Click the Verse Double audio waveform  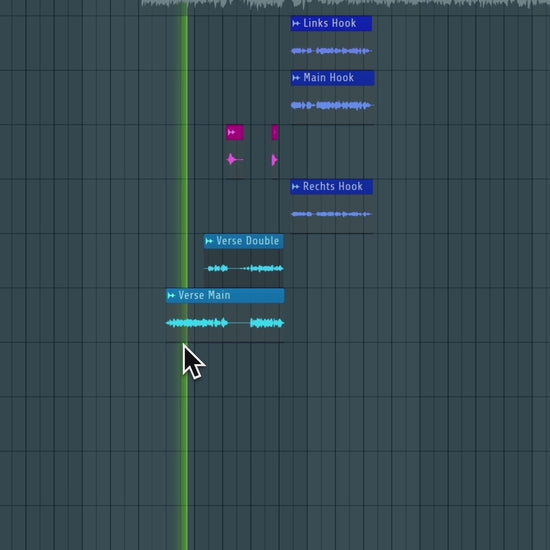tap(244, 269)
